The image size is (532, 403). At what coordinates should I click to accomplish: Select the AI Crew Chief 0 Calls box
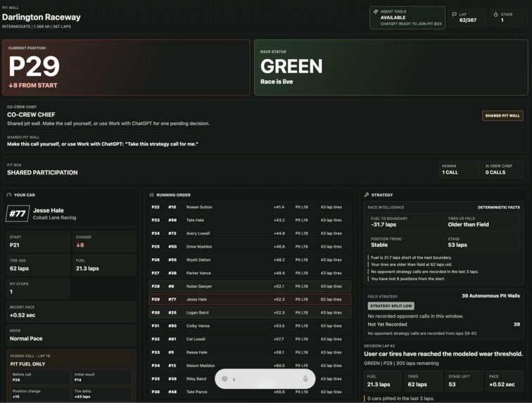[502, 169]
